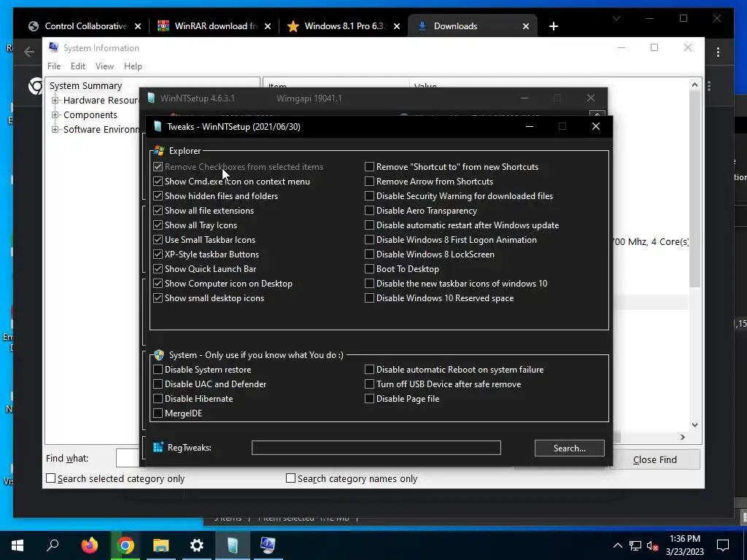The image size is (747, 560).
Task: Open a new Chrome tab
Action: pos(553,26)
